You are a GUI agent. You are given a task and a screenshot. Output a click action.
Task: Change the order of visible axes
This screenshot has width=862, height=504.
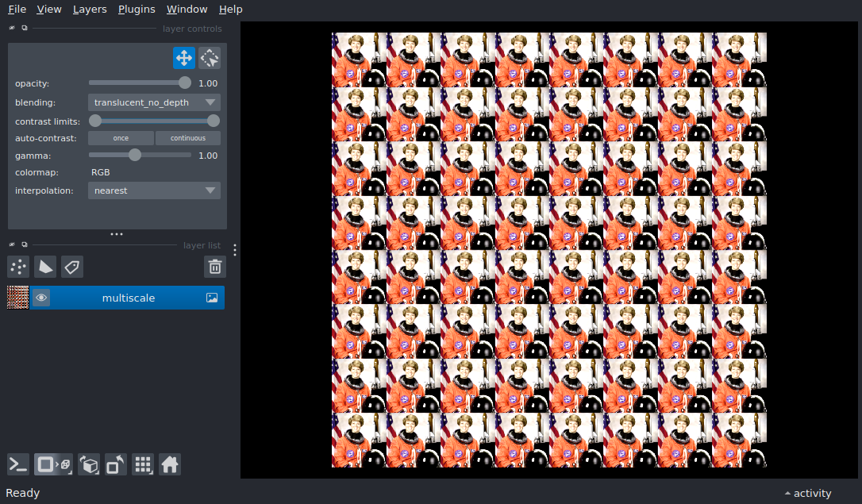click(x=89, y=465)
